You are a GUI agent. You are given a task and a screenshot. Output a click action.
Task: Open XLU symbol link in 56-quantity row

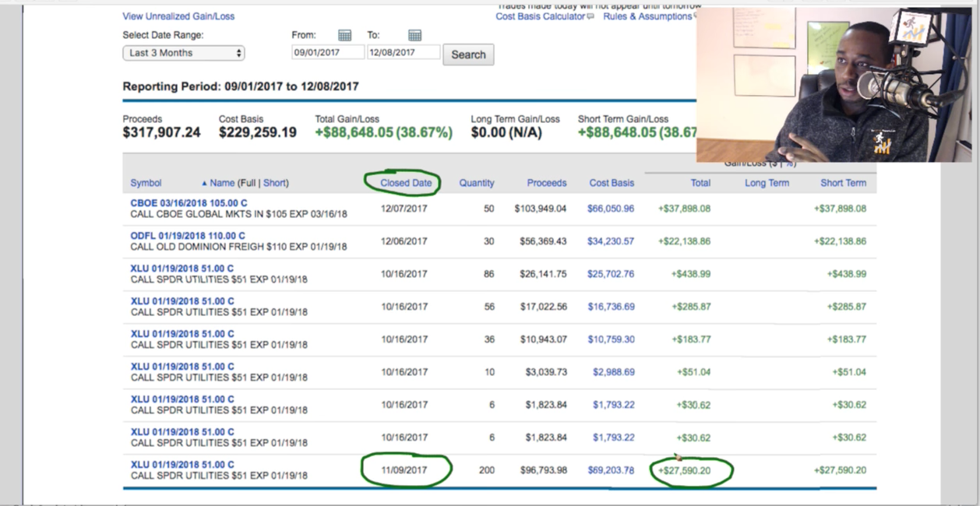point(182,301)
